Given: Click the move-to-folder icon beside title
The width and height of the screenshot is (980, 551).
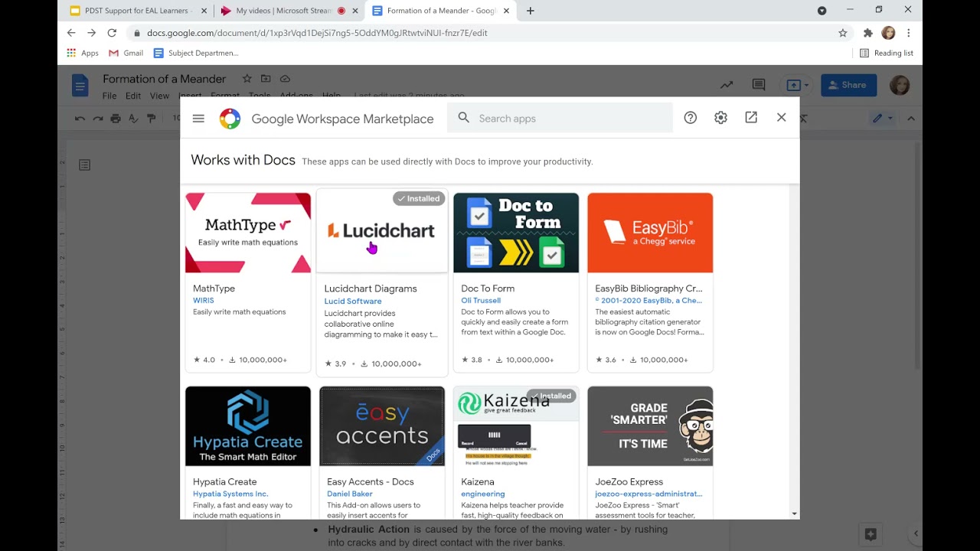Looking at the screenshot, I should [x=266, y=79].
